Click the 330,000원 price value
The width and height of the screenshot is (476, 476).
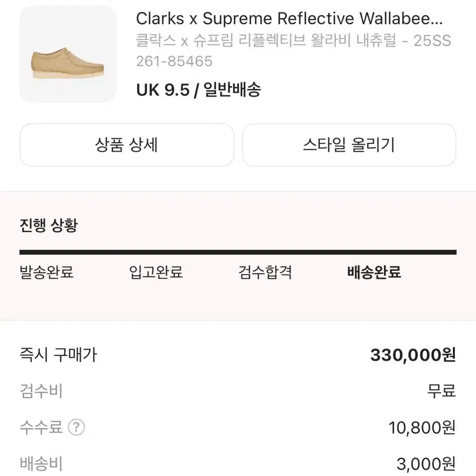(x=414, y=354)
